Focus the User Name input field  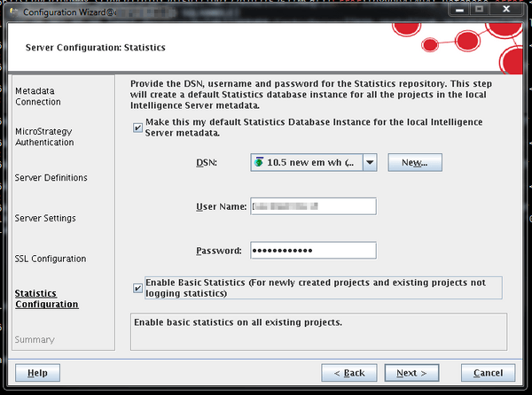[x=313, y=206]
